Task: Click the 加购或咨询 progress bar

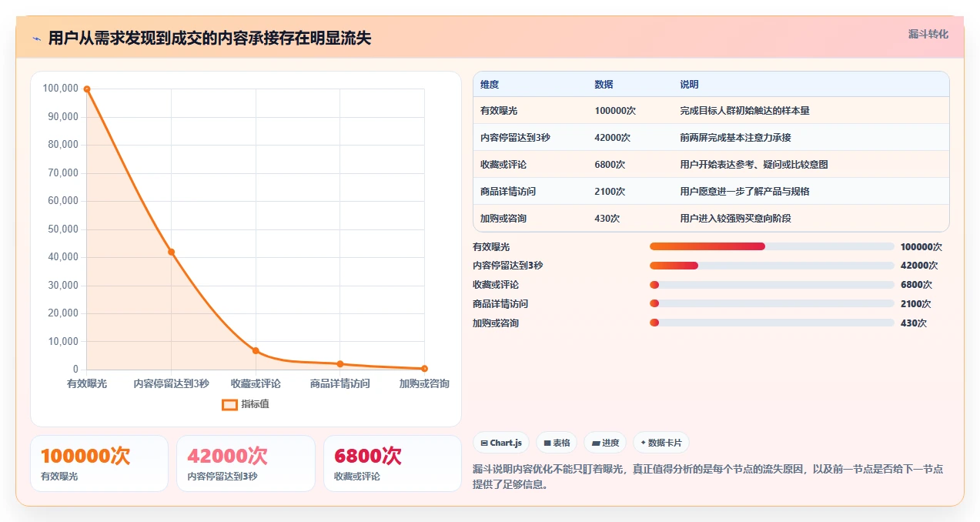Action: point(772,323)
